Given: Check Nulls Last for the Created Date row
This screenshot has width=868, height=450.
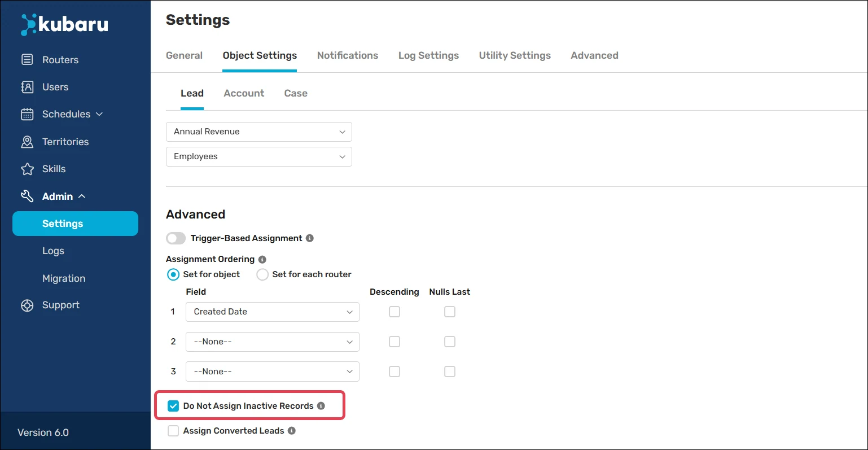Looking at the screenshot, I should pos(450,312).
